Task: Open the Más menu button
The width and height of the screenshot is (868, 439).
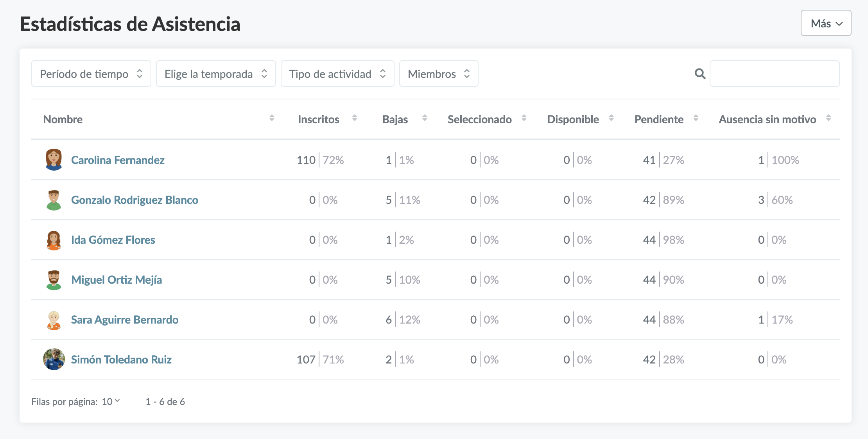Action: [826, 23]
